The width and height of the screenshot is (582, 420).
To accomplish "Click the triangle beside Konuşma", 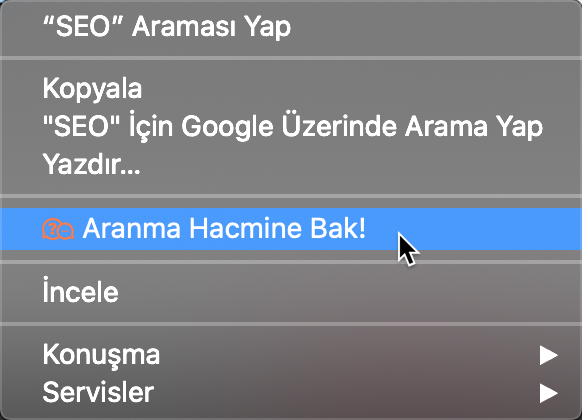I will (x=549, y=355).
